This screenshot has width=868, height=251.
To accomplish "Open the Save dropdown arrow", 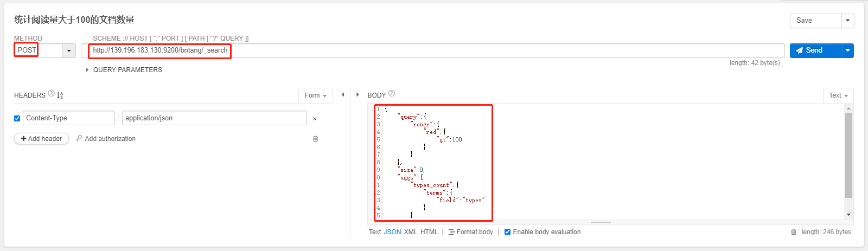I will [847, 21].
